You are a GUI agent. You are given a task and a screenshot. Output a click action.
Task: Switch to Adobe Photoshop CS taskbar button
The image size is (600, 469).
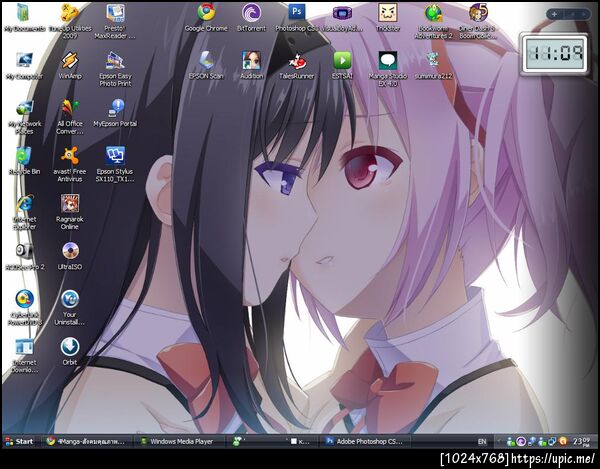pos(366,441)
